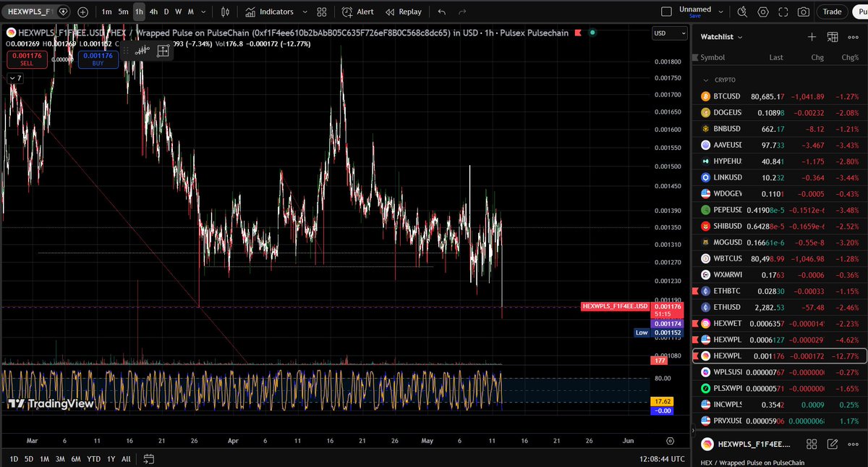Select the 5m timeframe
This screenshot has width=868, height=467.
click(123, 12)
